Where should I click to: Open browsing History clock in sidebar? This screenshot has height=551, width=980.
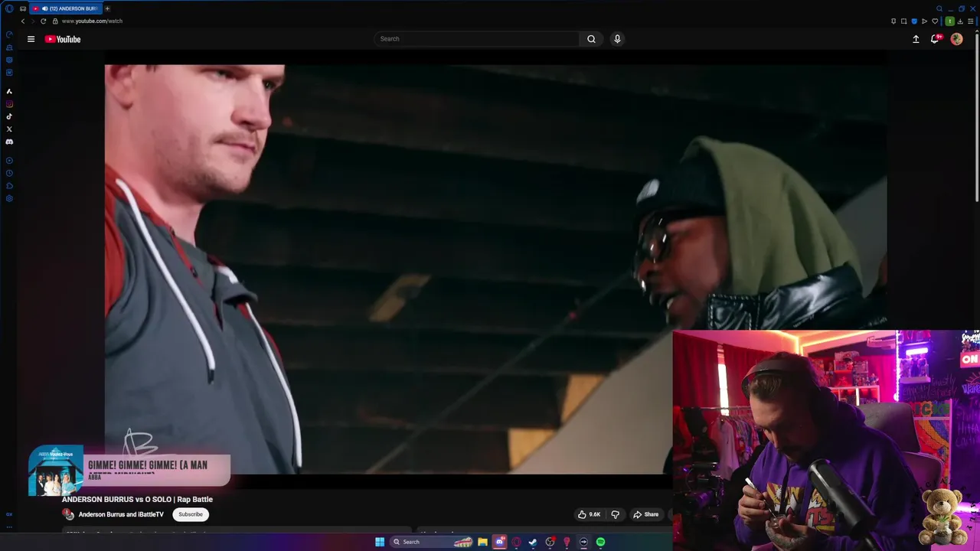pyautogui.click(x=9, y=173)
